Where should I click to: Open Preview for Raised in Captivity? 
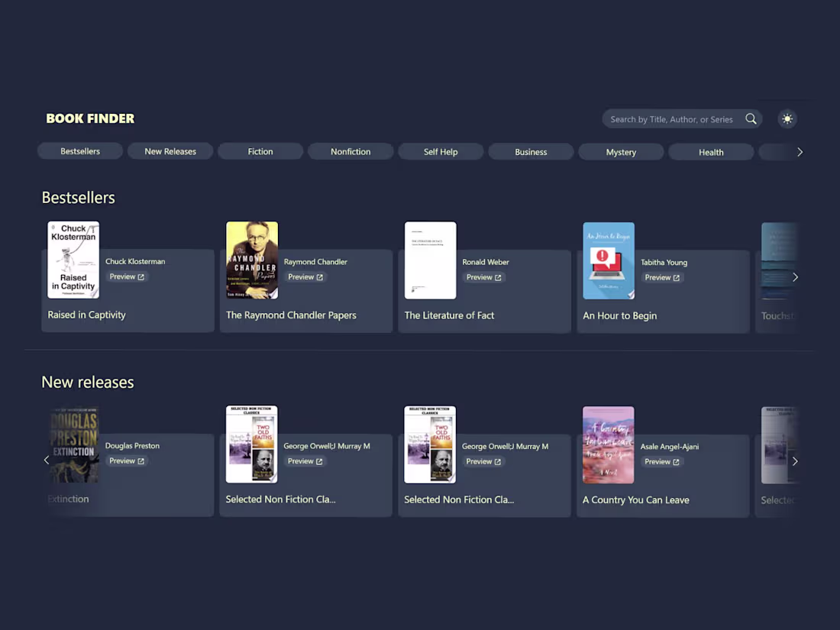127,276
